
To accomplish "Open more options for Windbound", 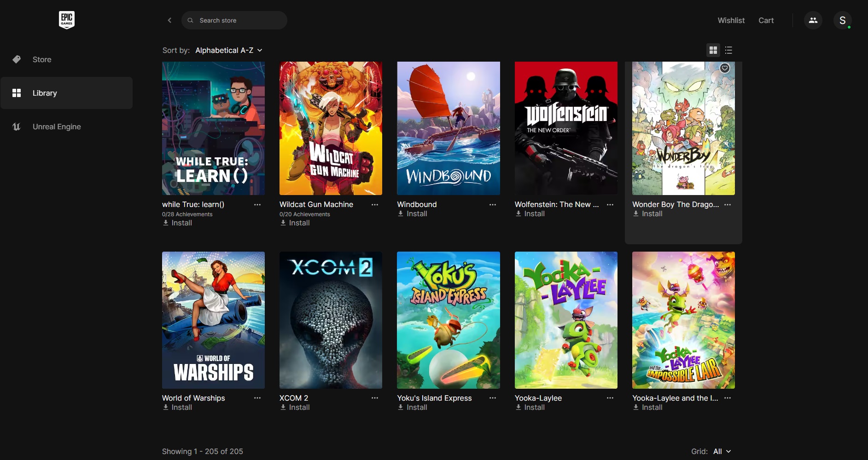I will tap(492, 205).
